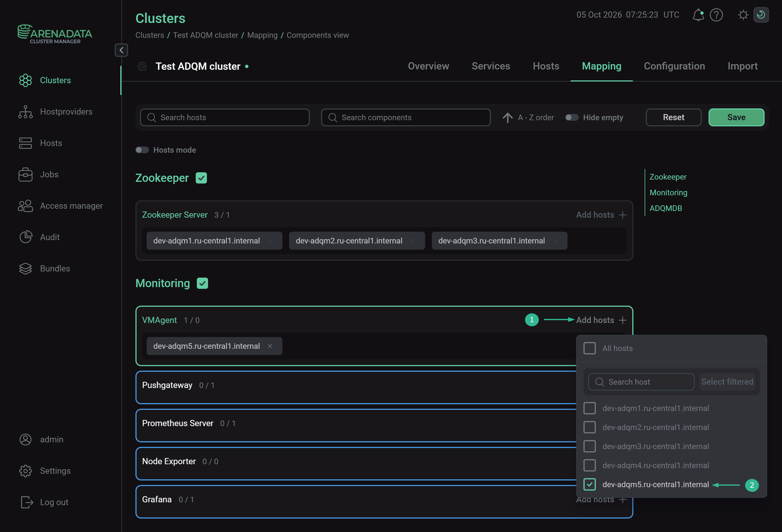Uncheck dev-adqm5.ru-central1.internal in host list
Screen dimensions: 782x532
point(590,485)
